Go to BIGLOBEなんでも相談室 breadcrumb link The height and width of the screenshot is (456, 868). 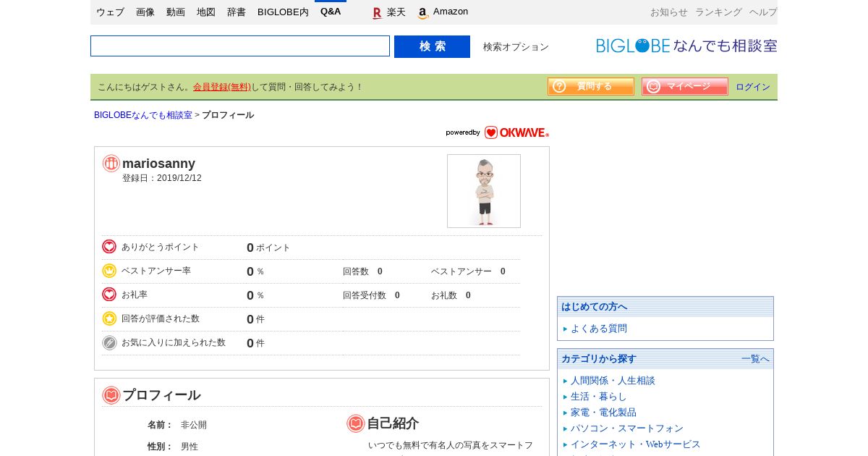(143, 115)
